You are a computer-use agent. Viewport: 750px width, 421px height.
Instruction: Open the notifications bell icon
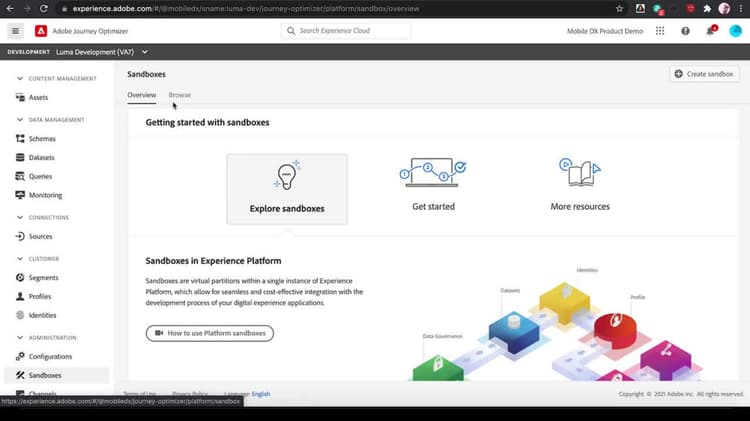coord(710,31)
